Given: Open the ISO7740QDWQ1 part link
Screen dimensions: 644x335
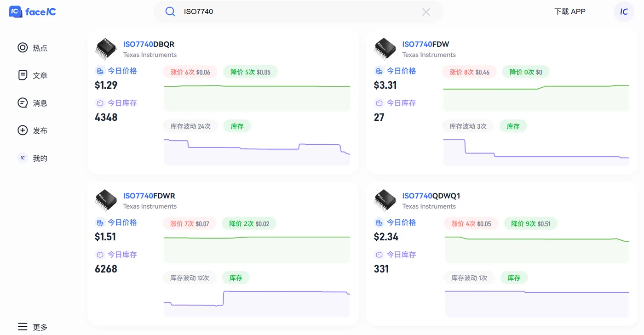Looking at the screenshot, I should (x=431, y=196).
